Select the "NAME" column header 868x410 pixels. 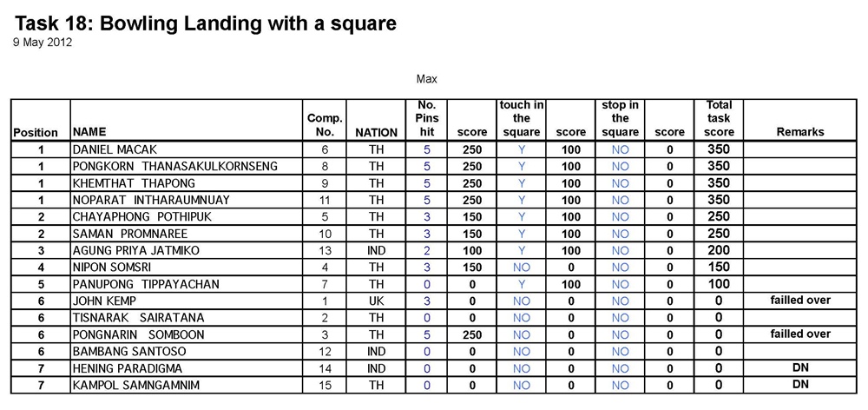(x=90, y=133)
